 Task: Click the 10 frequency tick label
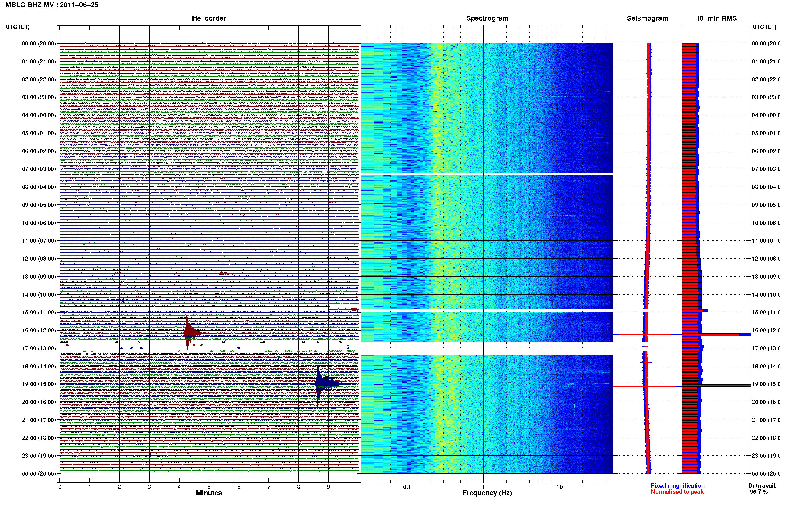click(560, 487)
